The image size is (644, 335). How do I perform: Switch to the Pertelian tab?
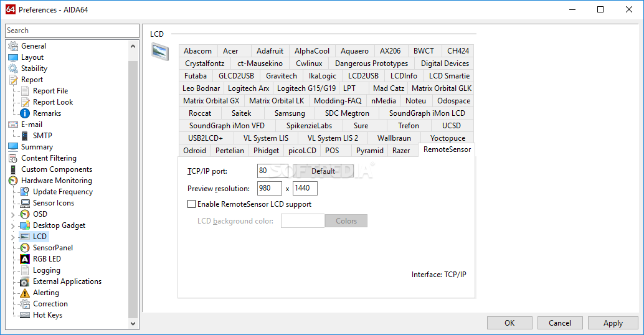point(230,151)
